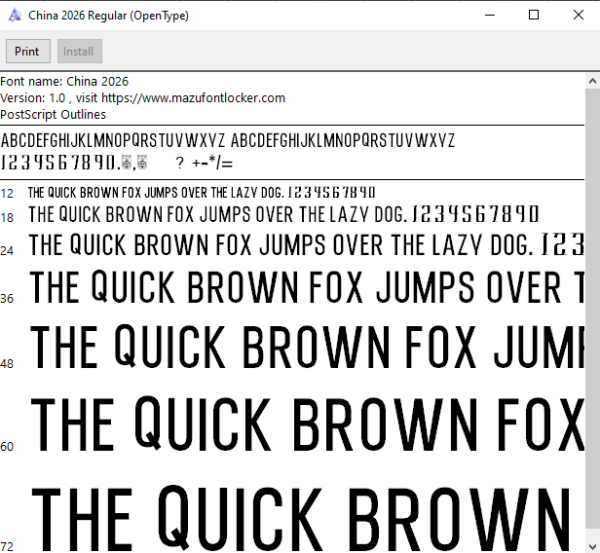This screenshot has width=600, height=553.
Task: Close the China 2026 Regular window
Action: pyautogui.click(x=578, y=15)
